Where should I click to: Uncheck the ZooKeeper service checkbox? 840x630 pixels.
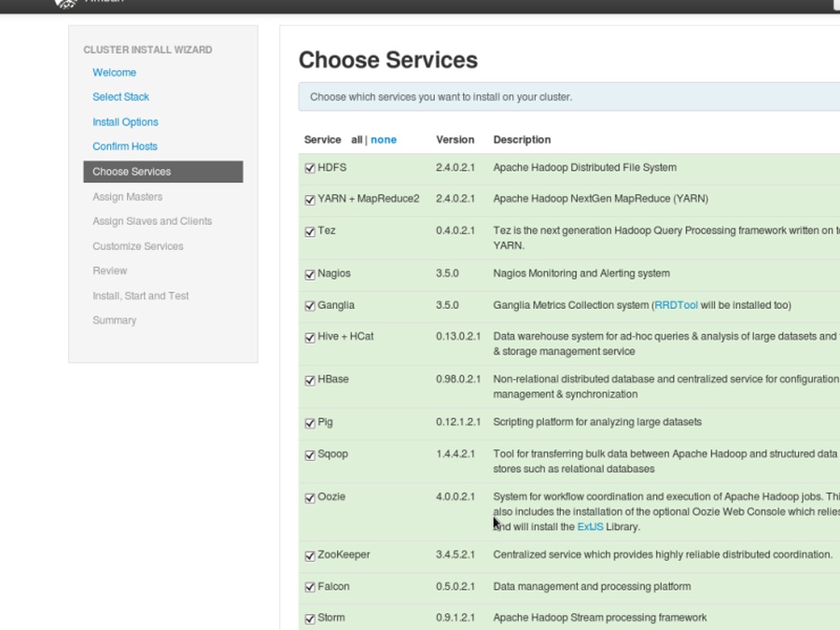pyautogui.click(x=310, y=555)
